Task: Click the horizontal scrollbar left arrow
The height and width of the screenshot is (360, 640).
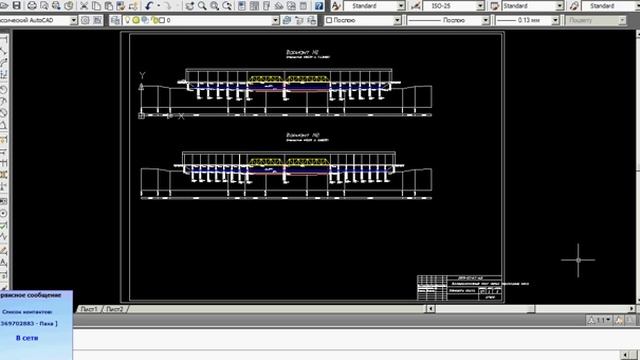Action: click(430, 309)
